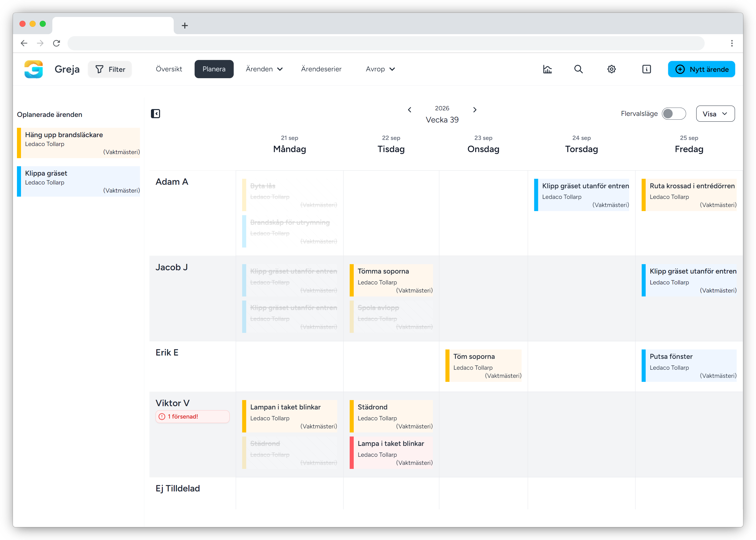756x540 pixels.
Task: Open the Visa dropdown
Action: [x=715, y=114]
